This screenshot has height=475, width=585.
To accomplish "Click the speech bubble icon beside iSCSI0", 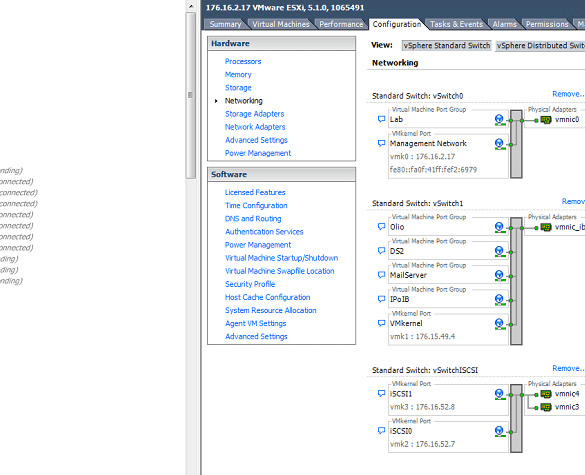I will (x=381, y=431).
